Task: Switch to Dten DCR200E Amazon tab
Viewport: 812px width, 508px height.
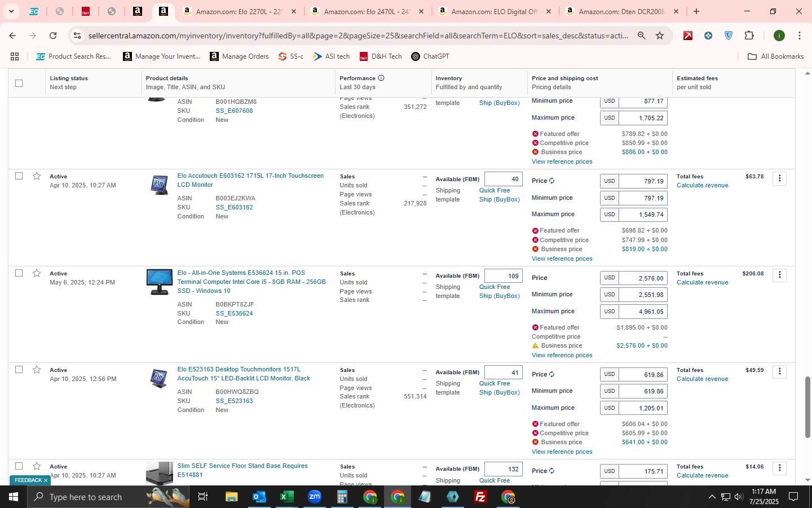Action: pyautogui.click(x=622, y=11)
